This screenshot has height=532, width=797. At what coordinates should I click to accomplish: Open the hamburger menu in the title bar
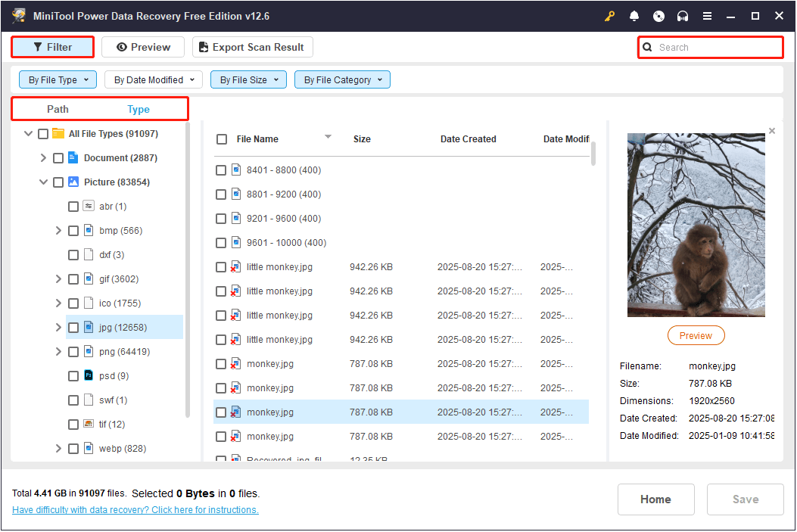(707, 16)
